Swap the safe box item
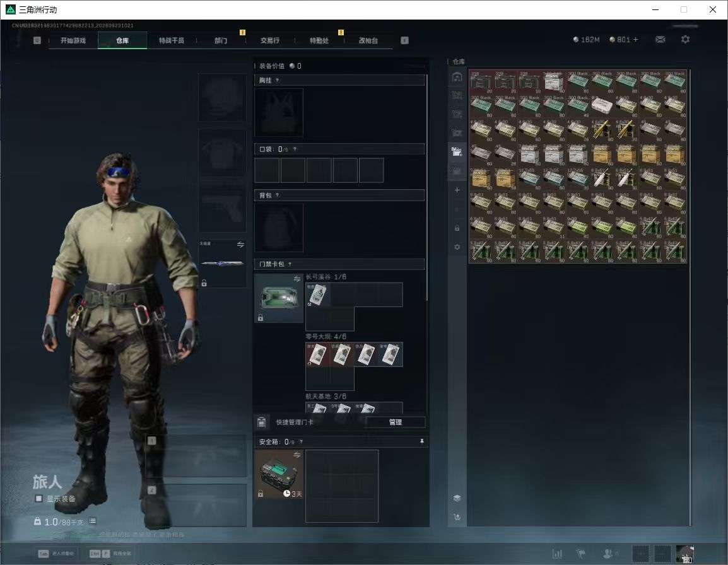The height and width of the screenshot is (565, 728). pos(297,455)
